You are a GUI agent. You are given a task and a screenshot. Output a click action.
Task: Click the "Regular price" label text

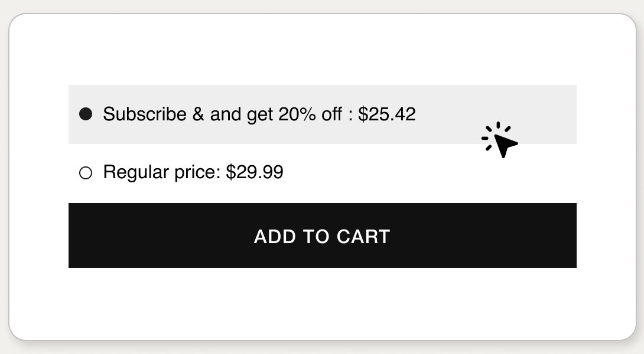click(161, 172)
